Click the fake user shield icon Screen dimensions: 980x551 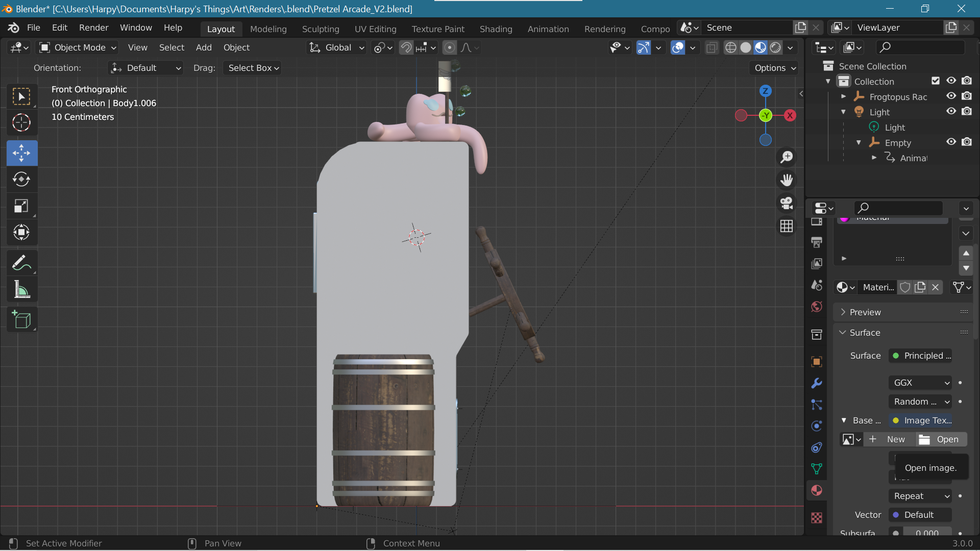(x=905, y=287)
